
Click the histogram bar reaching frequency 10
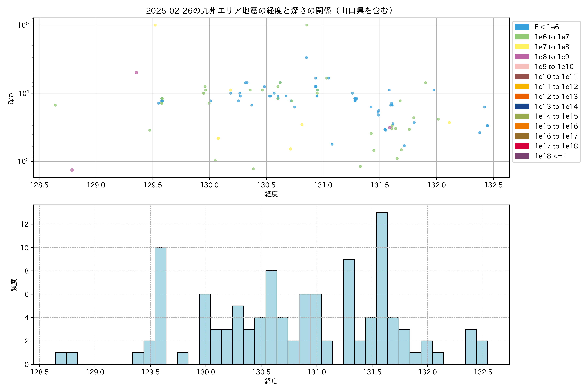pyautogui.click(x=160, y=306)
